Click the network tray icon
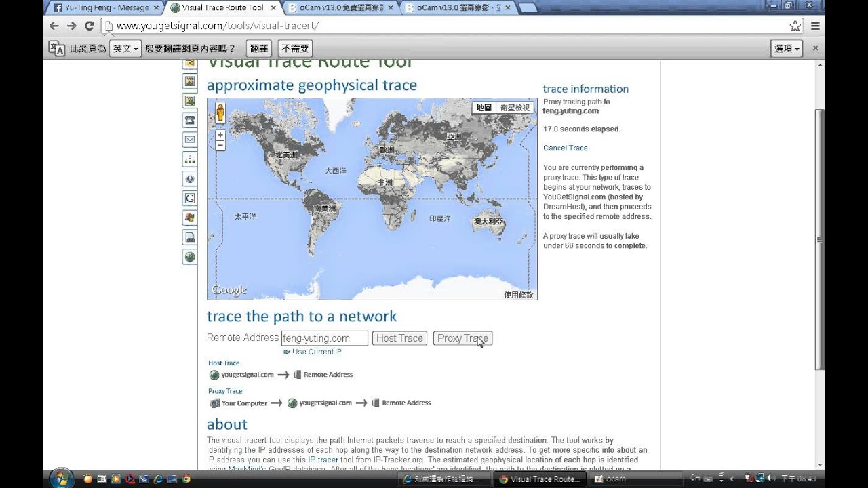The image size is (868, 488). click(x=760, y=479)
